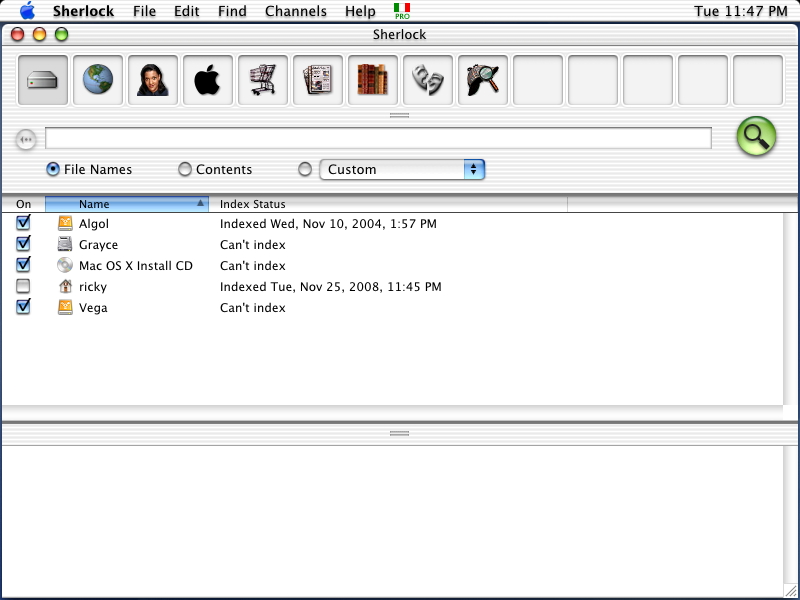The width and height of the screenshot is (800, 600).
Task: Click inside the search text field
Action: [x=378, y=138]
